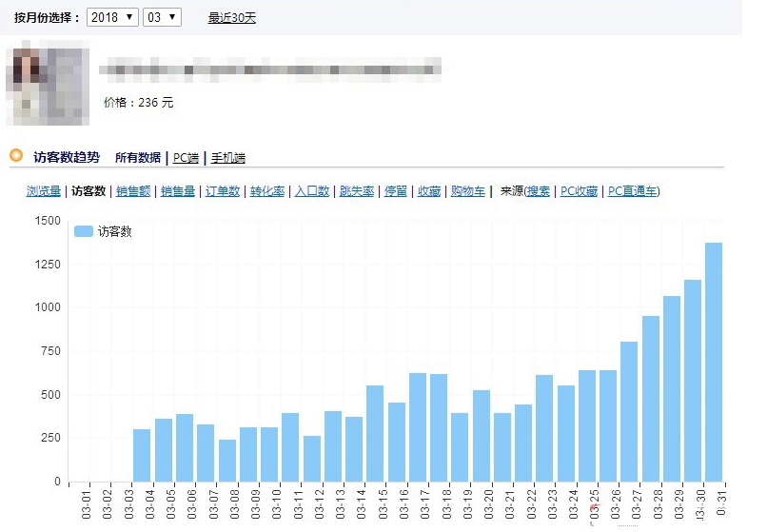Image resolution: width=767 pixels, height=532 pixels.
Task: Switch to the 手机端 tab
Action: coord(227,158)
